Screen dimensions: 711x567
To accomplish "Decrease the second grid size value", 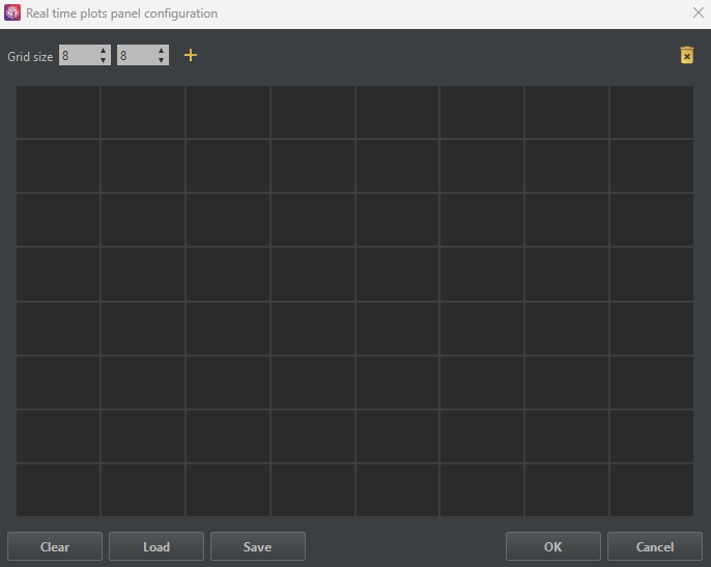I will point(161,61).
